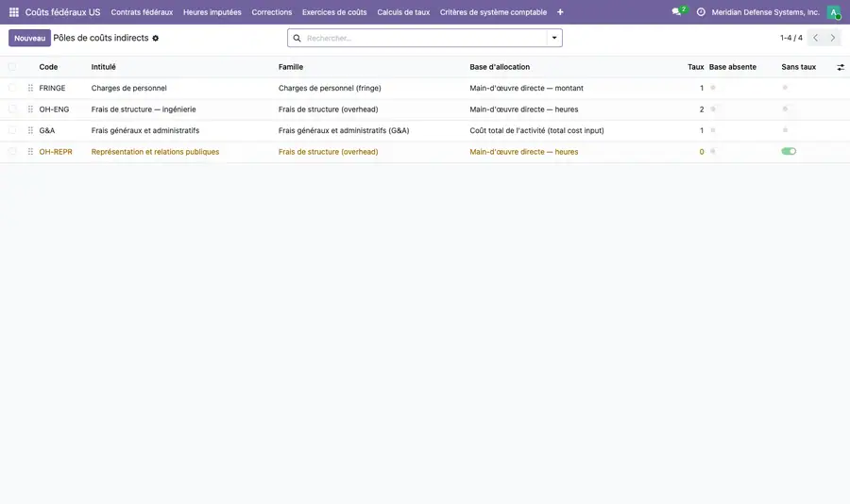Viewport: 850px width, 504px height.
Task: Click Meridian Defense Systems, Inc. company switcher
Action: (x=765, y=12)
